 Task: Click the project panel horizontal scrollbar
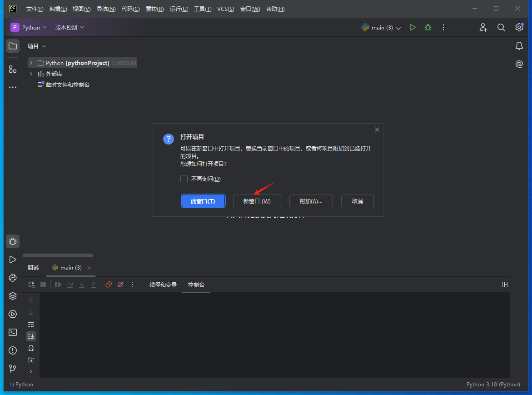[58, 255]
